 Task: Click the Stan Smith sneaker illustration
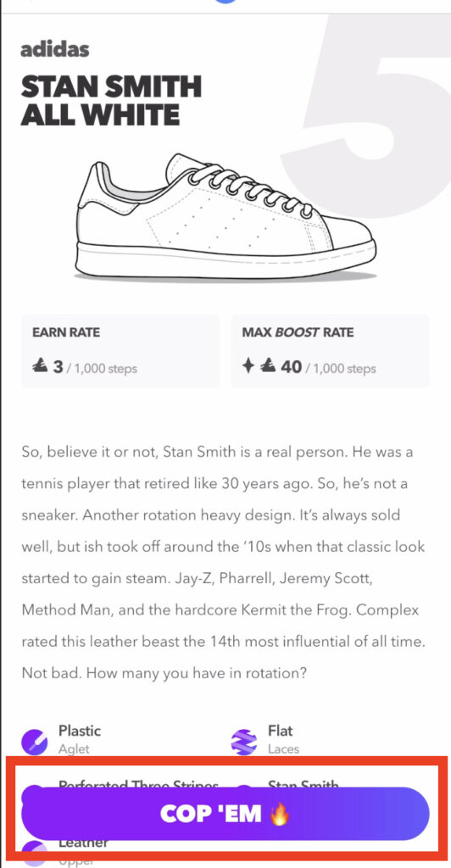point(225,216)
